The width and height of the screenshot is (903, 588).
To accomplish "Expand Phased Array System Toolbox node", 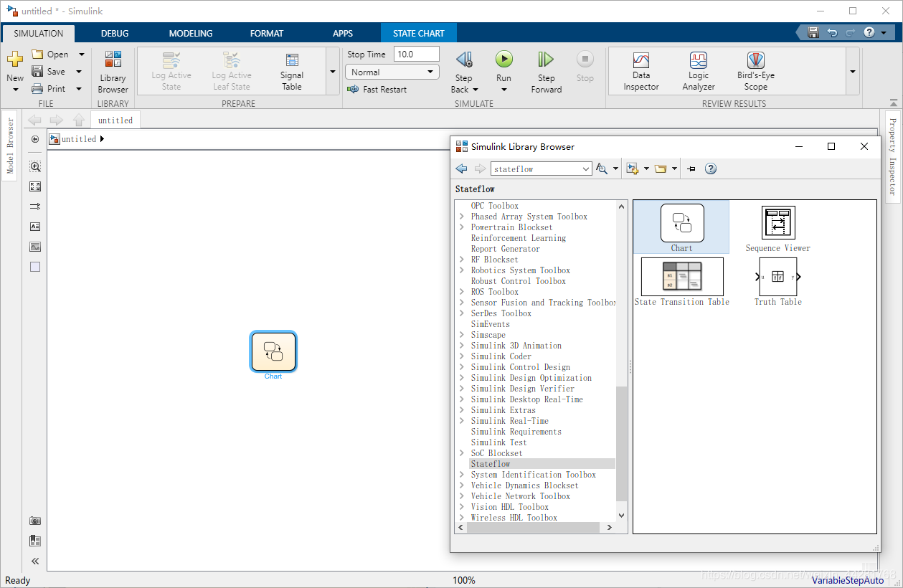I will pyautogui.click(x=462, y=217).
